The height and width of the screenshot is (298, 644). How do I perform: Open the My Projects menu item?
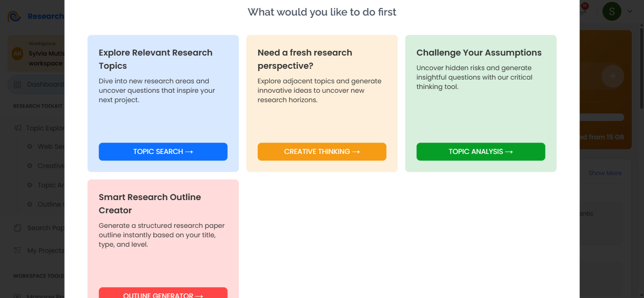point(36,250)
